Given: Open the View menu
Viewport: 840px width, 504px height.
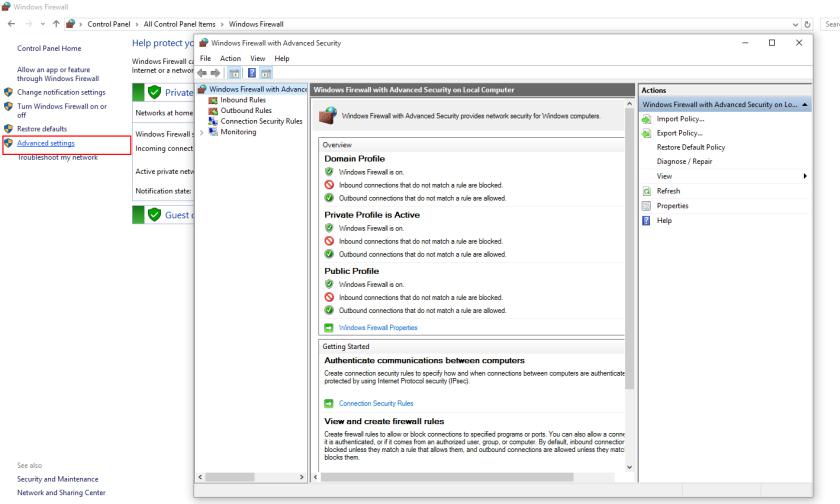Looking at the screenshot, I should click(x=258, y=58).
